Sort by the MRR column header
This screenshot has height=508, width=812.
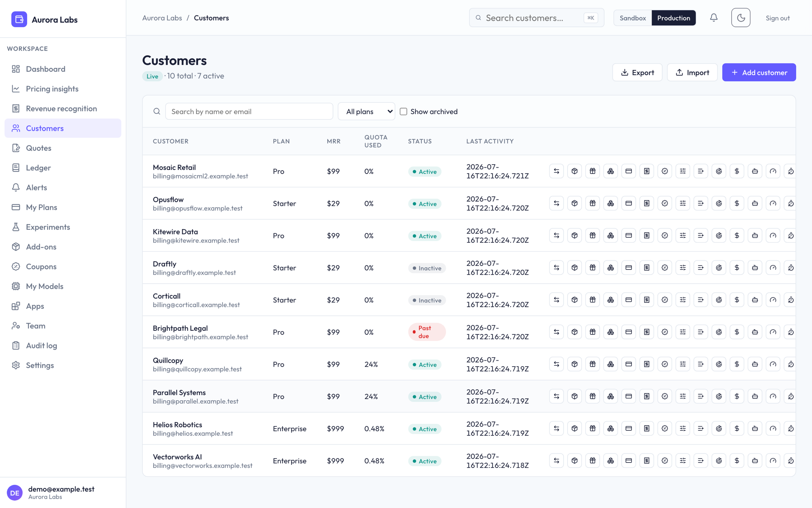334,141
